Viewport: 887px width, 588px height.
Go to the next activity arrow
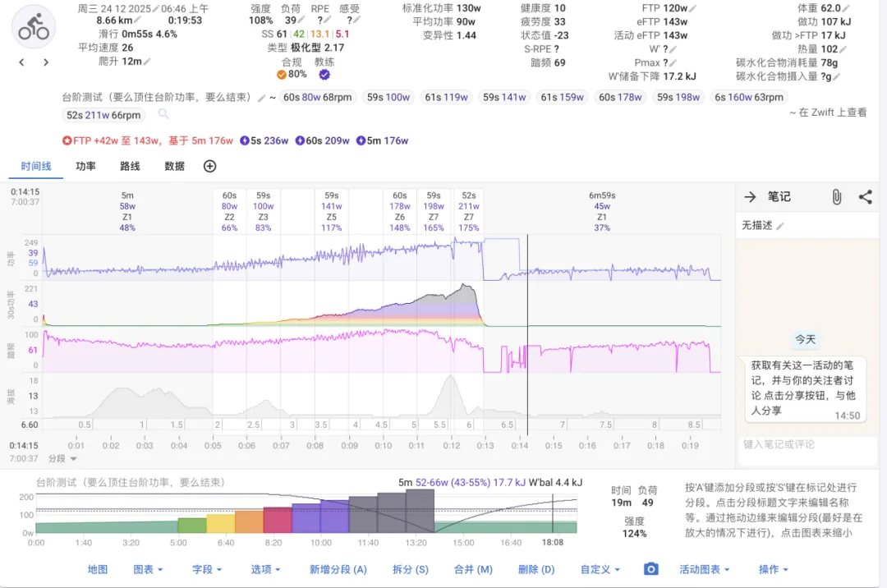click(x=46, y=62)
